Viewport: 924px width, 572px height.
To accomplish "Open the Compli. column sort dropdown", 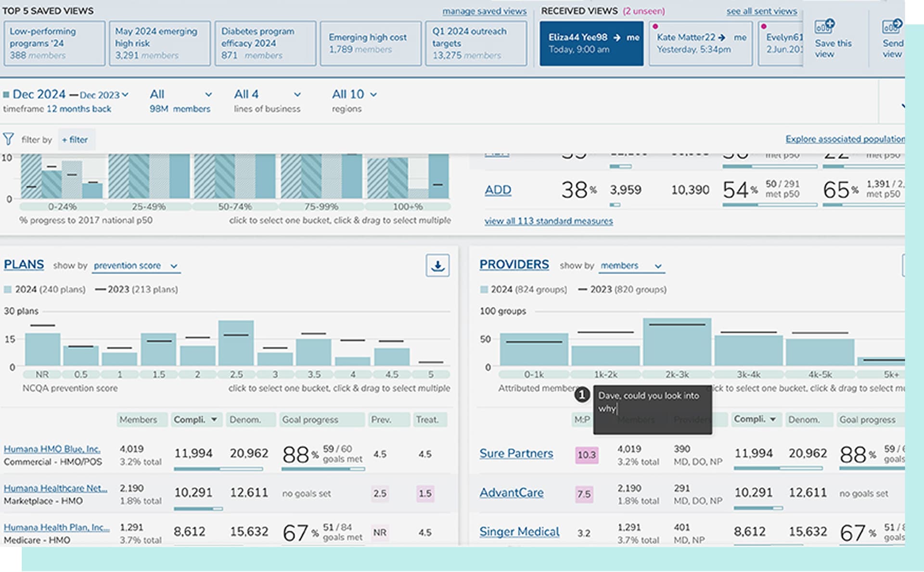I will [x=215, y=419].
